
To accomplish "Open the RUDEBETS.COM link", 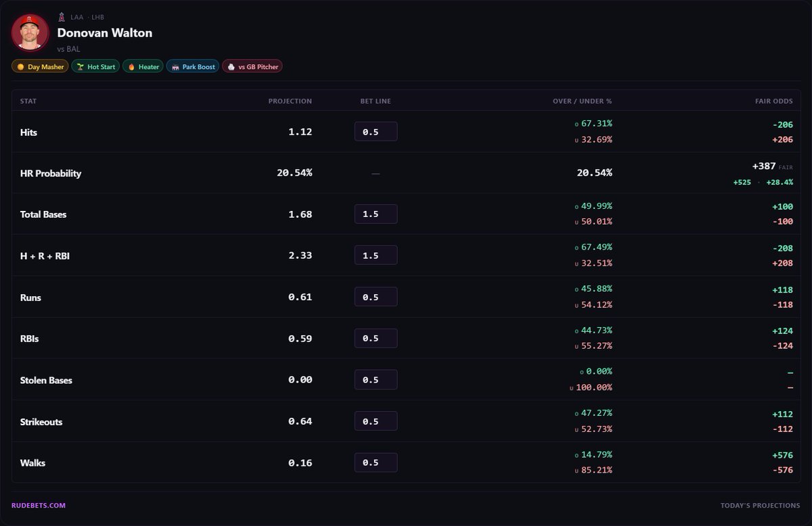I will pyautogui.click(x=39, y=505).
